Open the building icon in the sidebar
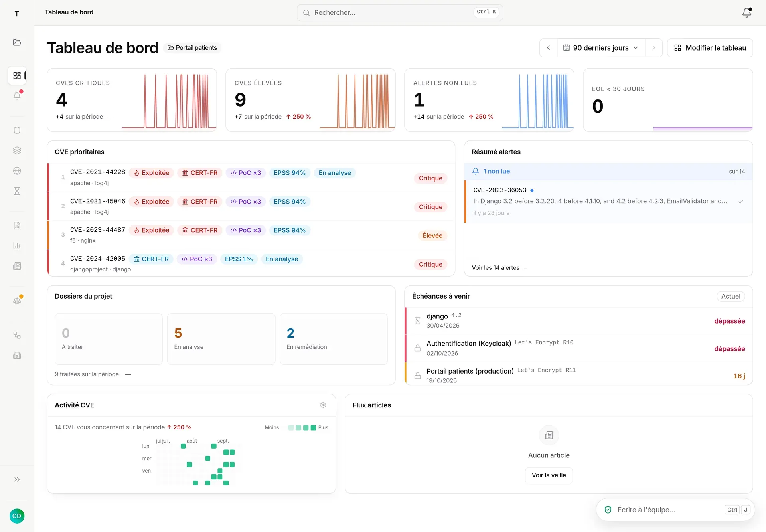The width and height of the screenshot is (766, 532). click(x=17, y=356)
